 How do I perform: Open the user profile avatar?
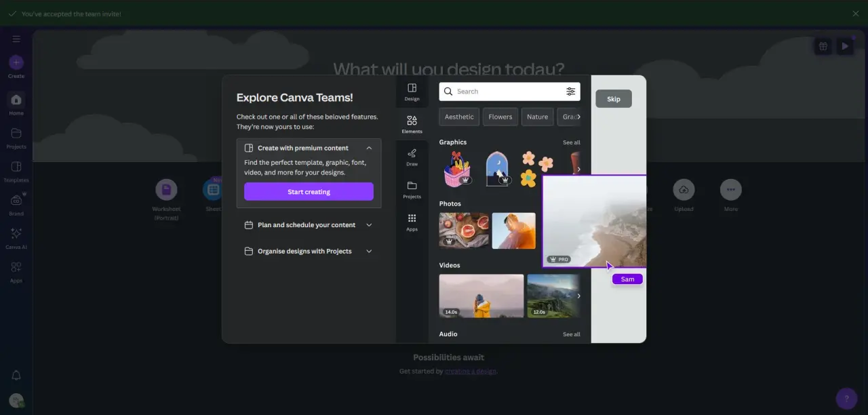tap(16, 401)
